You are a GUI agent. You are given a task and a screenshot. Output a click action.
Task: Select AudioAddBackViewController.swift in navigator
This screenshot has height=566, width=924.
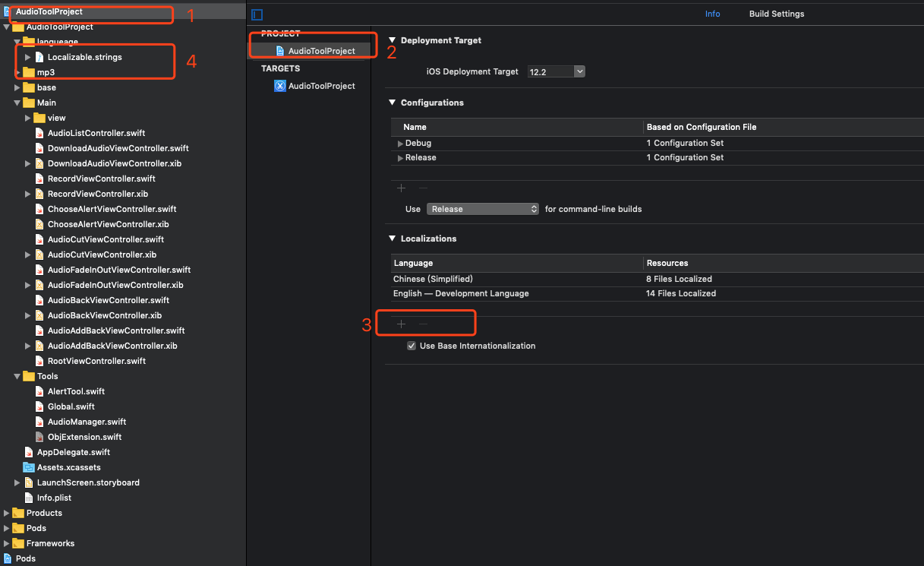[116, 330]
